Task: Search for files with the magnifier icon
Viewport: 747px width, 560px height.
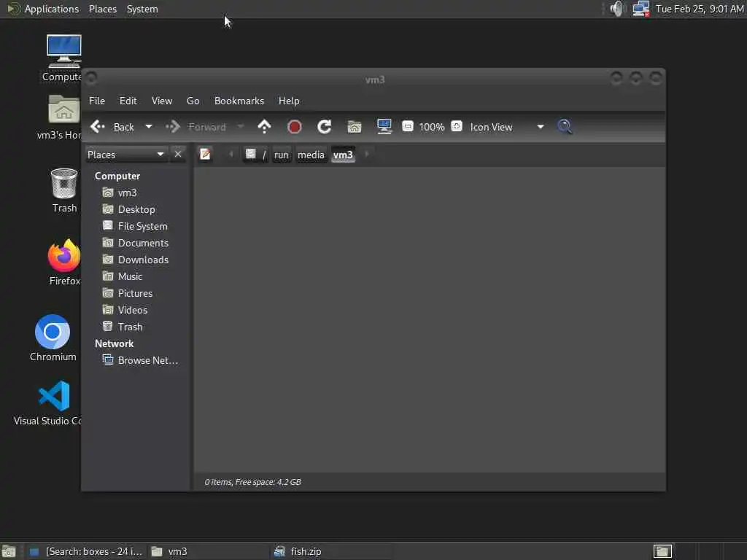Action: [x=565, y=127]
